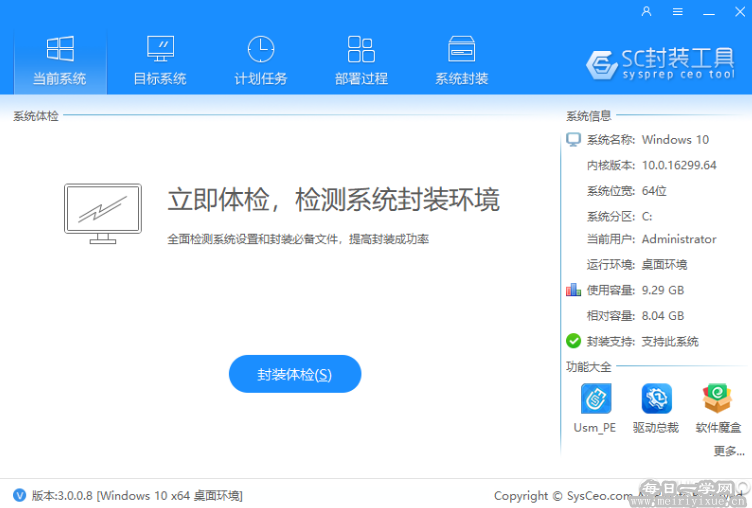Switch to 目标系统 tab
The image size is (752, 508).
coord(160,61)
